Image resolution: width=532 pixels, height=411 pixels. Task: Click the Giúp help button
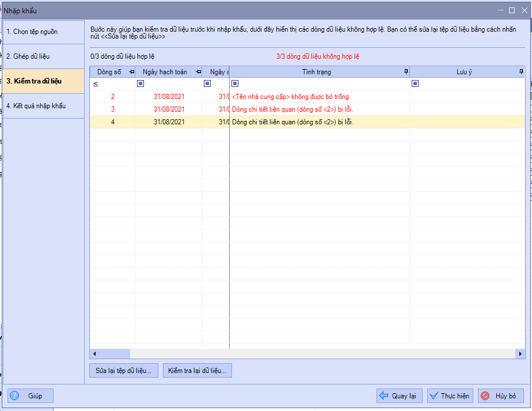[x=30, y=396]
